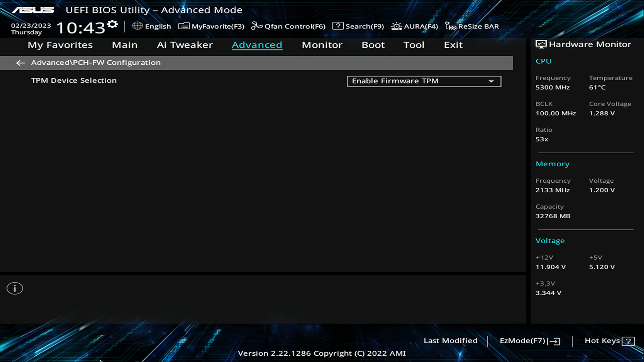
Task: Select the TPM Device Selection row label
Action: [x=74, y=80]
